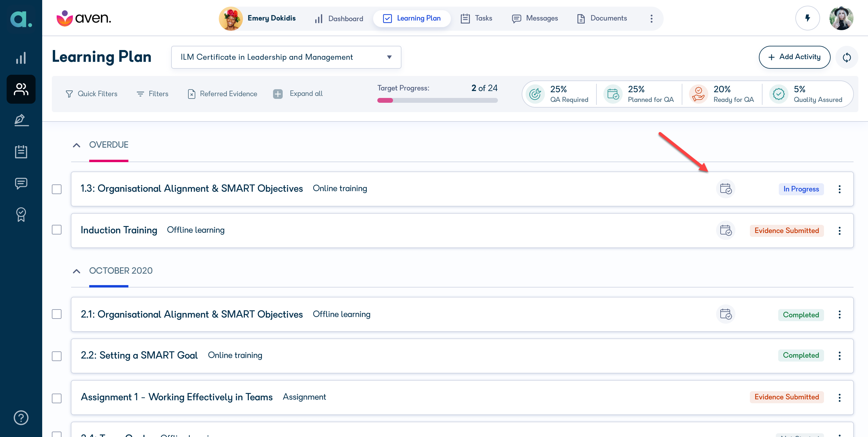Open the user profile photo menu
The width and height of the screenshot is (868, 437).
click(x=841, y=18)
